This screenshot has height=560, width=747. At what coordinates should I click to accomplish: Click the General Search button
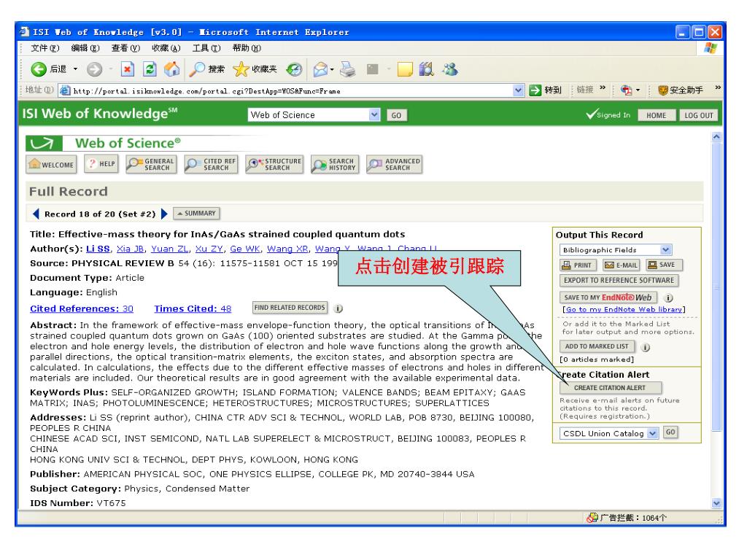coord(151,164)
